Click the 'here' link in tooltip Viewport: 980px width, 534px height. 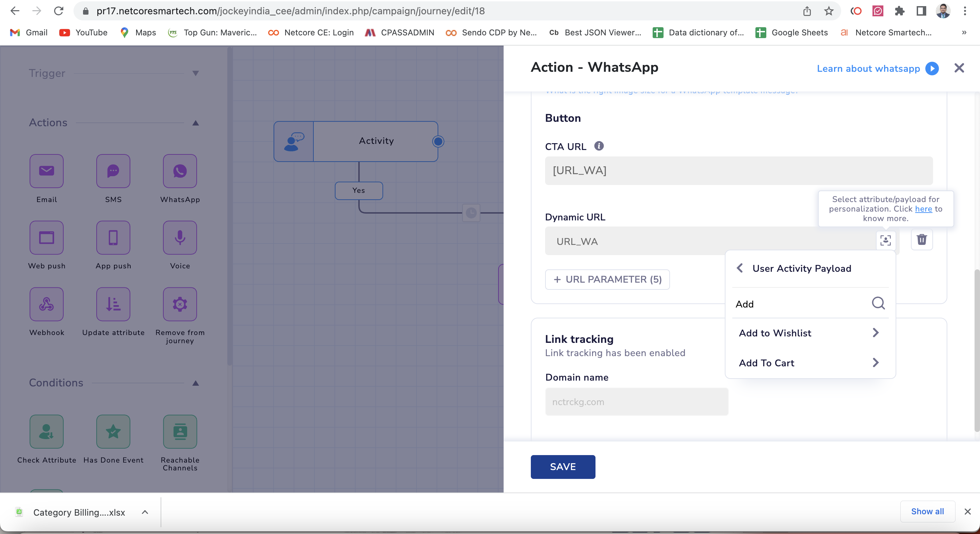(x=923, y=209)
